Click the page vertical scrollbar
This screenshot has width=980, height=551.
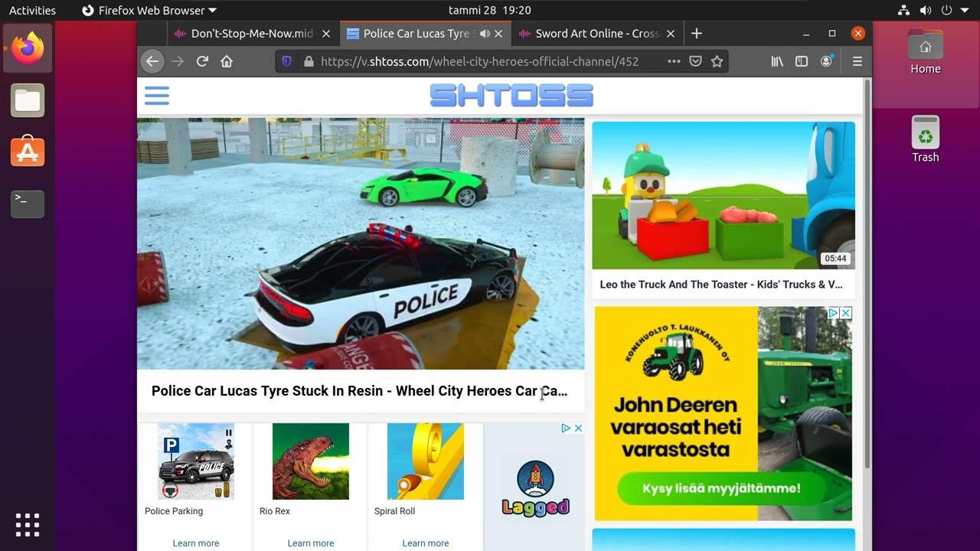click(x=867, y=274)
